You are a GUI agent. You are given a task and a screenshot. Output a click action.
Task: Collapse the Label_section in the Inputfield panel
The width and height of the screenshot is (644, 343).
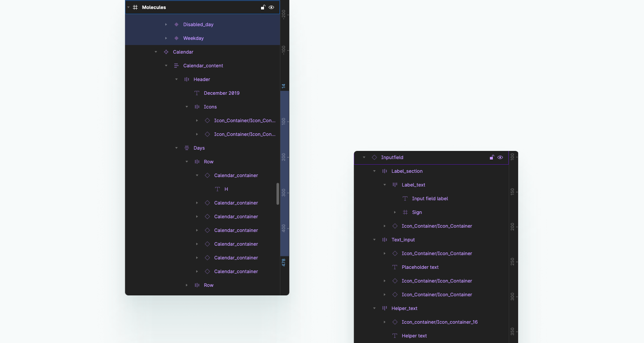click(x=374, y=171)
